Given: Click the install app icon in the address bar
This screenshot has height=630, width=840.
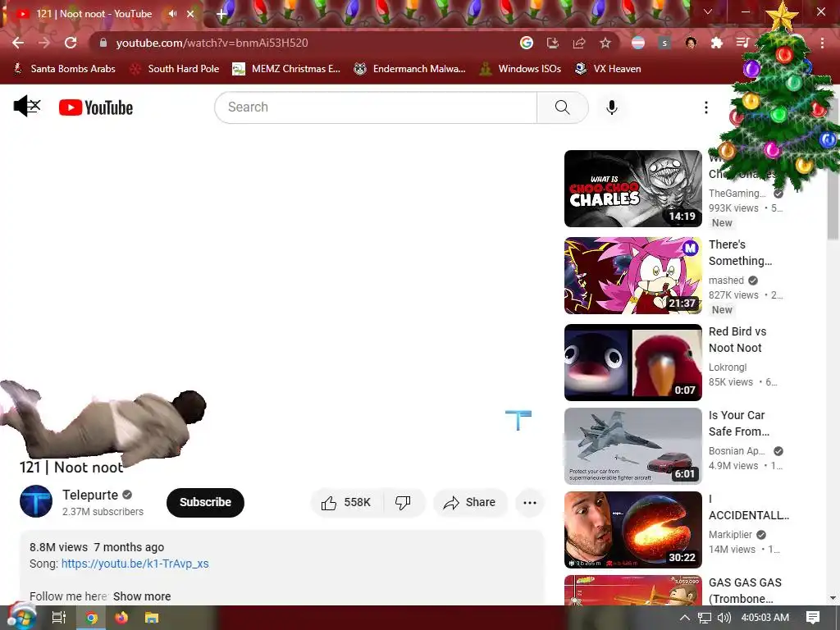Looking at the screenshot, I should click(552, 43).
